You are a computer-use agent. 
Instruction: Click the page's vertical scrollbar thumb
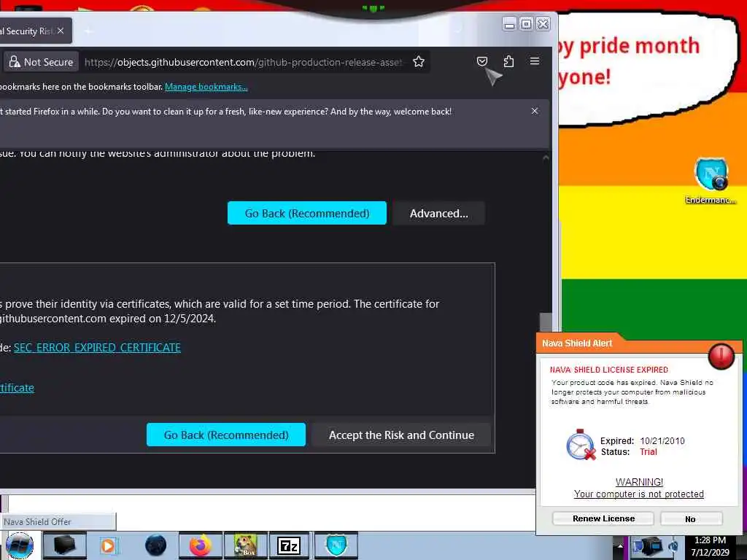pos(546,322)
